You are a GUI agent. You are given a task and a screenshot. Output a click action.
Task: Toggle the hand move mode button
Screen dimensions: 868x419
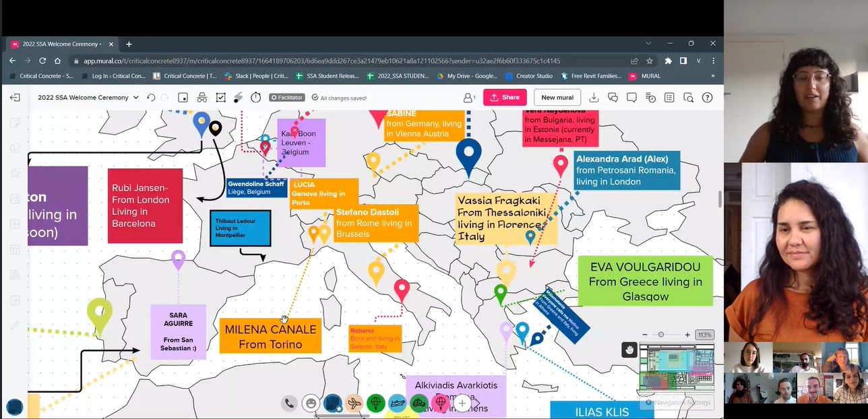tap(629, 349)
